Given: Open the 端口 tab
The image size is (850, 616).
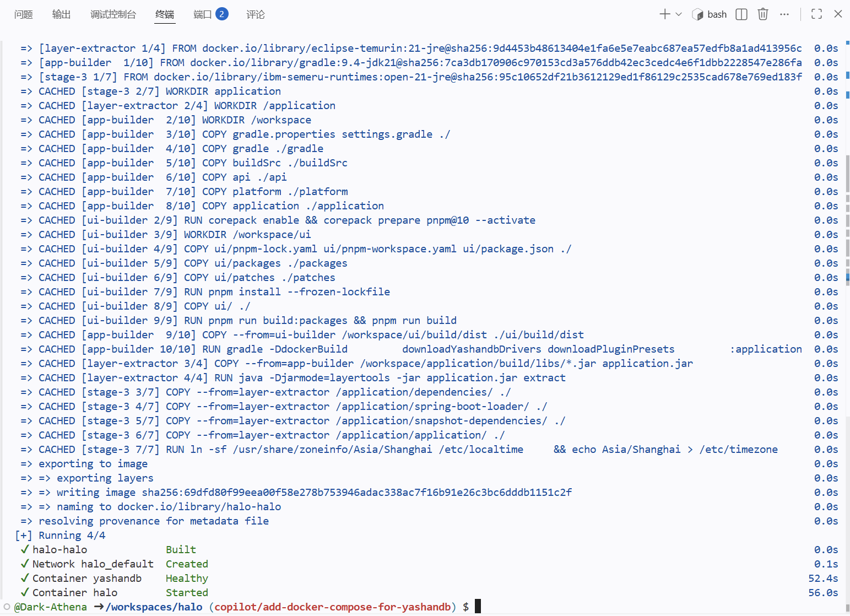Looking at the screenshot, I should [202, 14].
